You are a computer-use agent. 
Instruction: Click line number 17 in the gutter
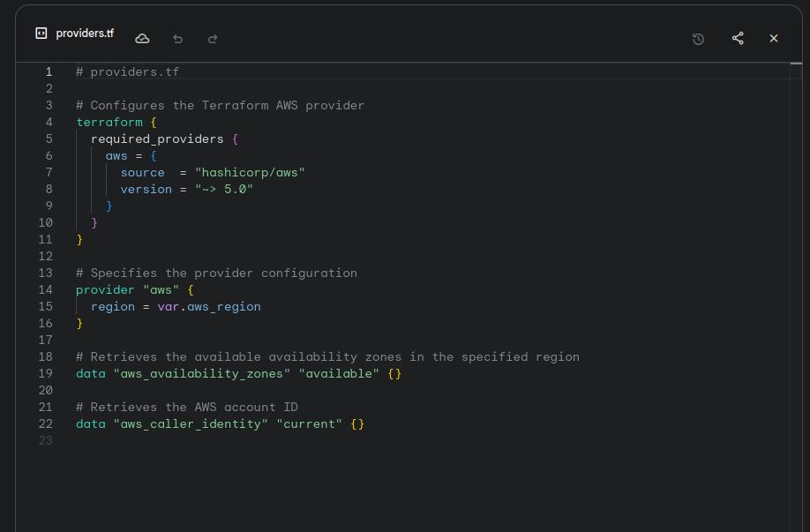46,341
